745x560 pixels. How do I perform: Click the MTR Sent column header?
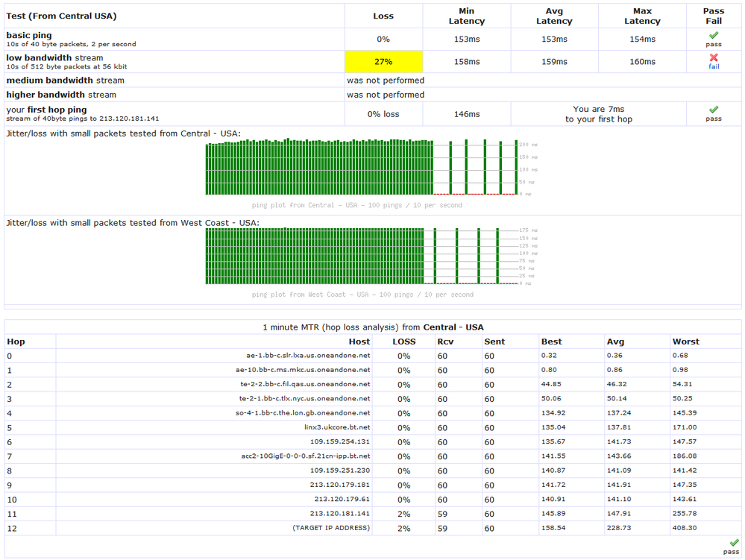pyautogui.click(x=494, y=342)
